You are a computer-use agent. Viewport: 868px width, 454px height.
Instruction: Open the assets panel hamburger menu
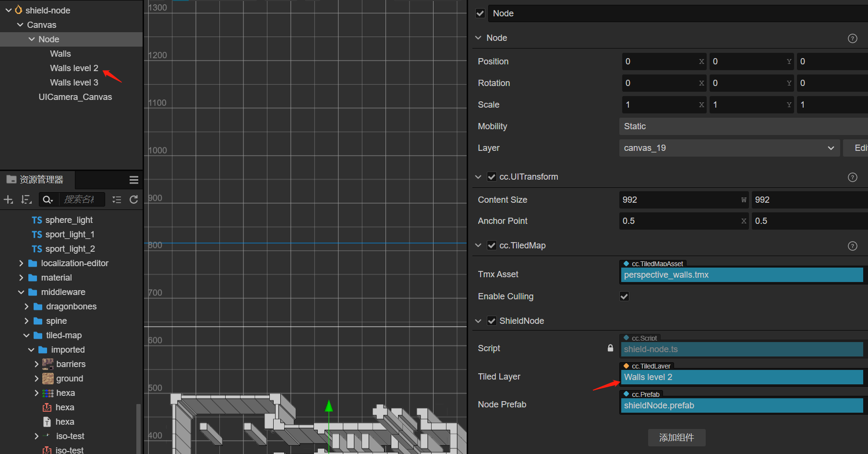point(134,180)
